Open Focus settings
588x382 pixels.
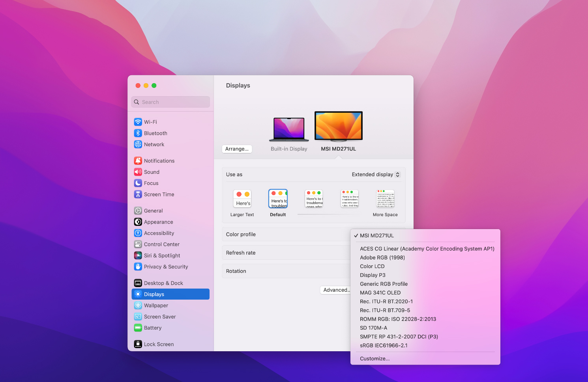tap(151, 183)
